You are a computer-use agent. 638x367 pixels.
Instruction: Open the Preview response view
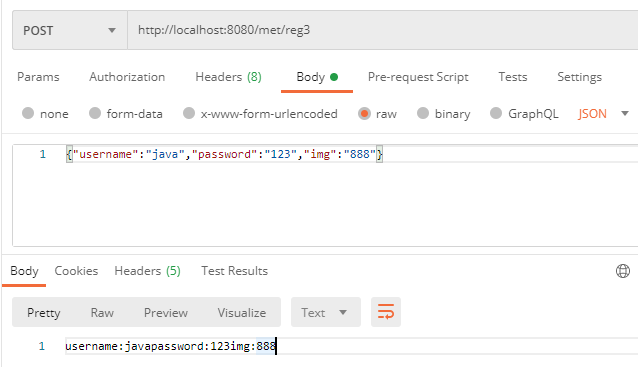click(166, 312)
